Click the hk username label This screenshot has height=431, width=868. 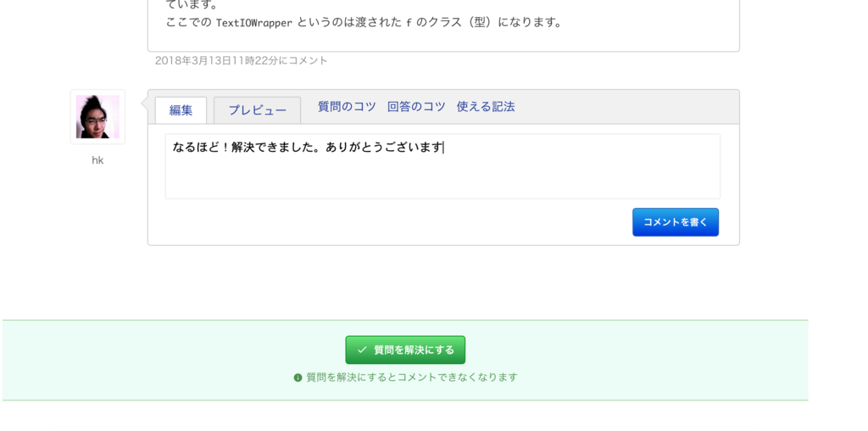coord(97,160)
